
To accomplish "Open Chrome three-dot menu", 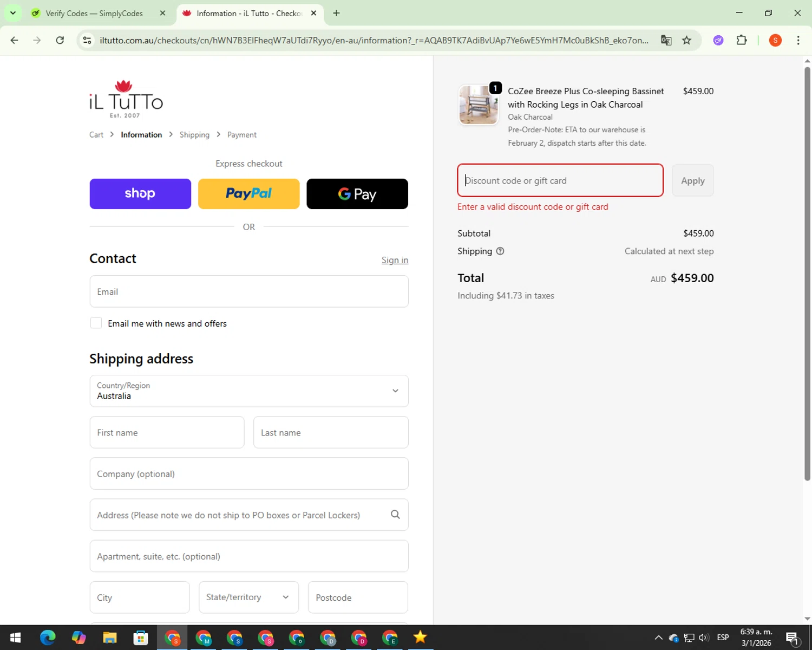I will coord(798,40).
